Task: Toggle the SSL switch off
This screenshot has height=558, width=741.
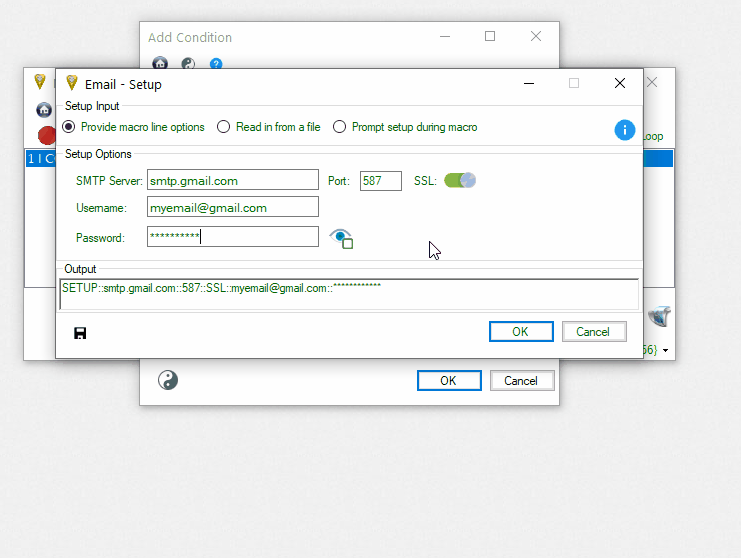Action: [x=460, y=180]
